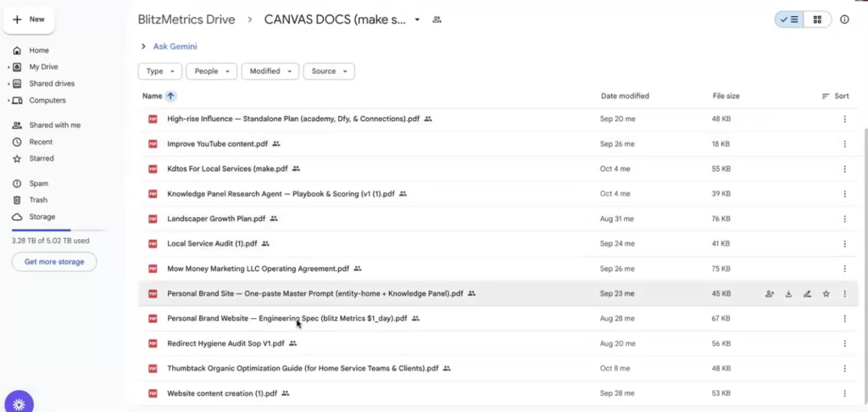
Task: Click the share icon on hovered Personal Brand Site row
Action: click(770, 294)
